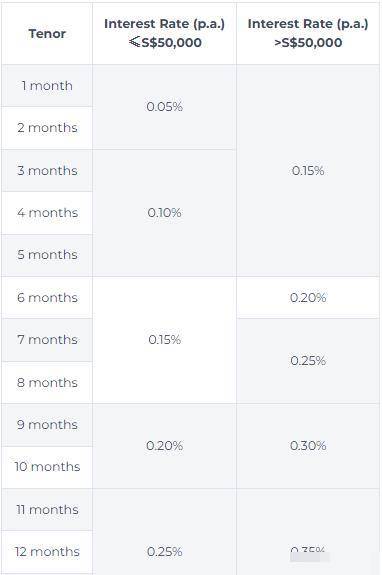This screenshot has height=575, width=382.
Task: Click the 4 months tenor cell
Action: click(47, 213)
